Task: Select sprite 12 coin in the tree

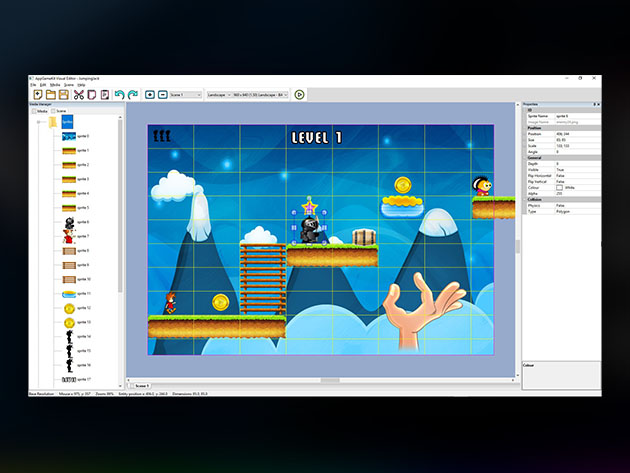Action: click(x=69, y=309)
